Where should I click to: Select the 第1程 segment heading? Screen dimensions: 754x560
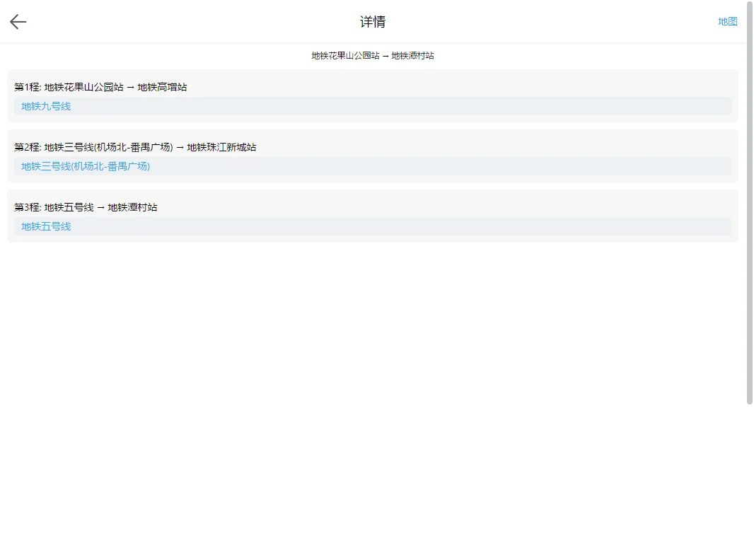(x=28, y=87)
